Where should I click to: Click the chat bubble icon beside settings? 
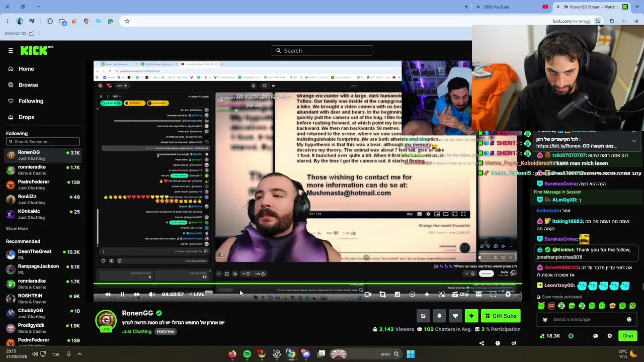tap(596, 336)
